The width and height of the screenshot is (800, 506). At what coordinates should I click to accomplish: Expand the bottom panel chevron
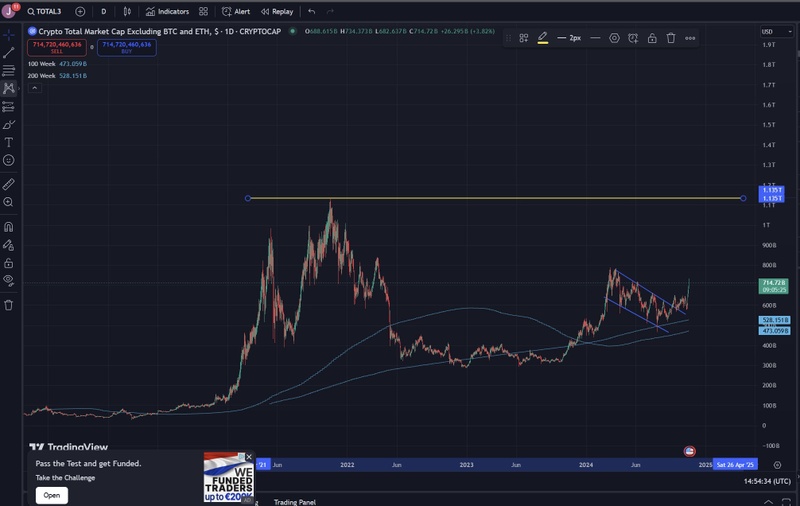pyautogui.click(x=768, y=502)
